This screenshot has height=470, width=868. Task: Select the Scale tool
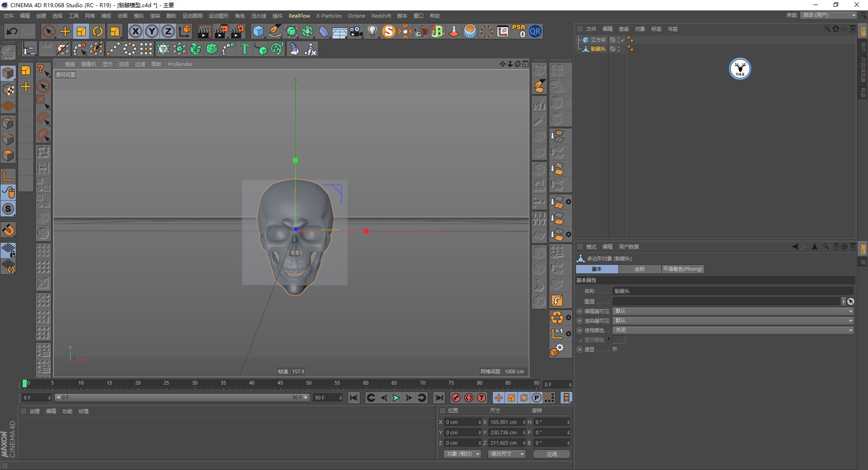pyautogui.click(x=81, y=31)
